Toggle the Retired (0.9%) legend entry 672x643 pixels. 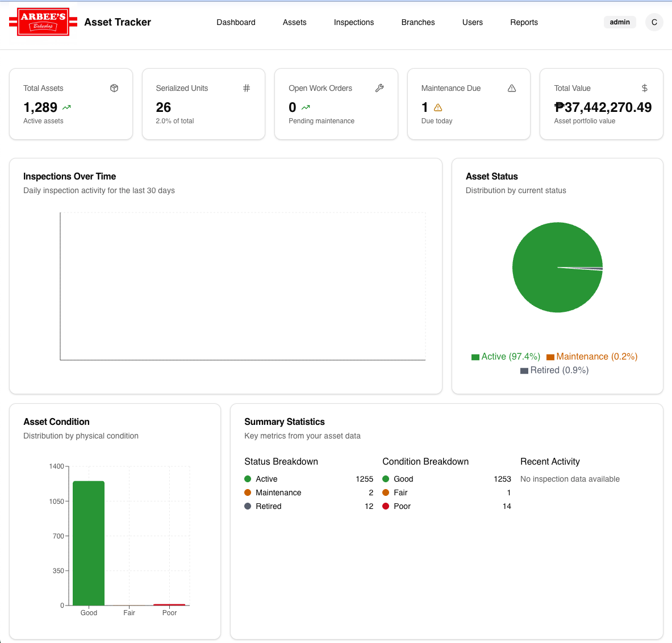pyautogui.click(x=554, y=370)
